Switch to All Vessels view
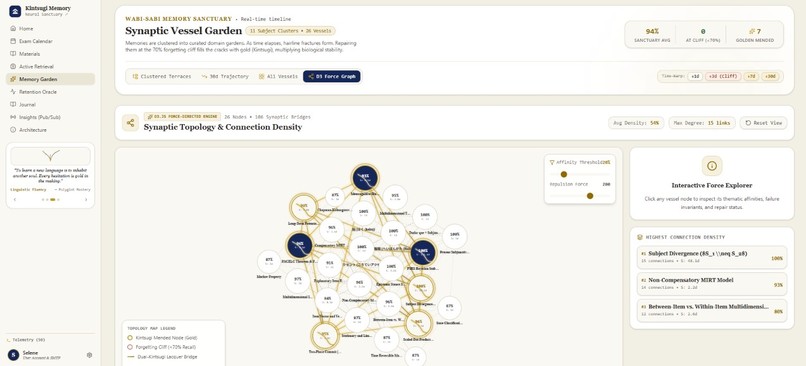The width and height of the screenshot is (806, 366). click(278, 76)
